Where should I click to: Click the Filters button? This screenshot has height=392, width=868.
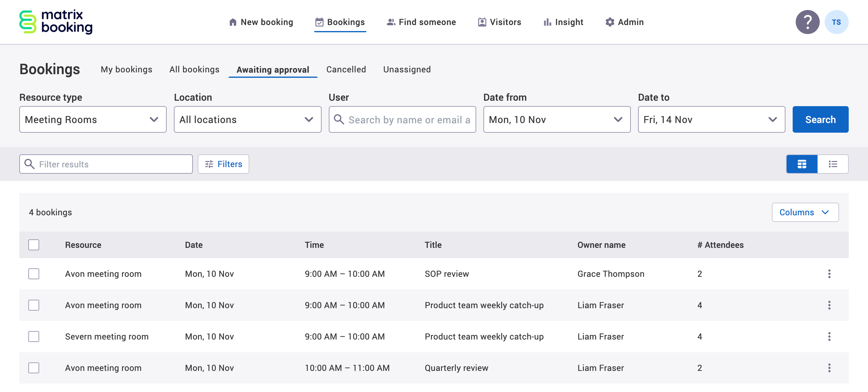[223, 164]
